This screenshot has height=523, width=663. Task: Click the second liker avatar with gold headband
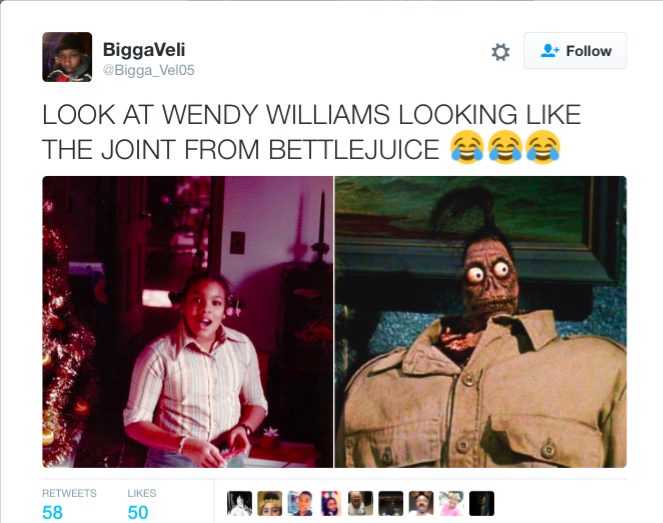[270, 503]
